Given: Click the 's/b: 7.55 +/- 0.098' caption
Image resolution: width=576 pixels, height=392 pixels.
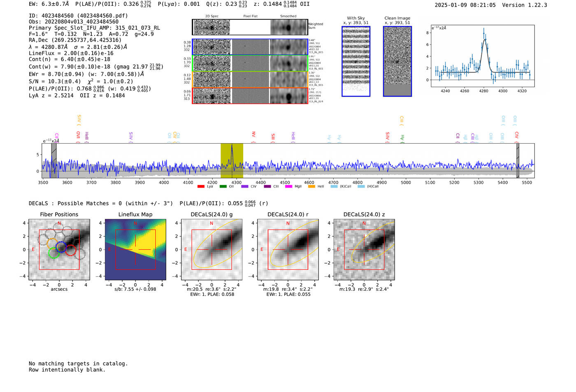Looking at the screenshot, I should (135, 289).
